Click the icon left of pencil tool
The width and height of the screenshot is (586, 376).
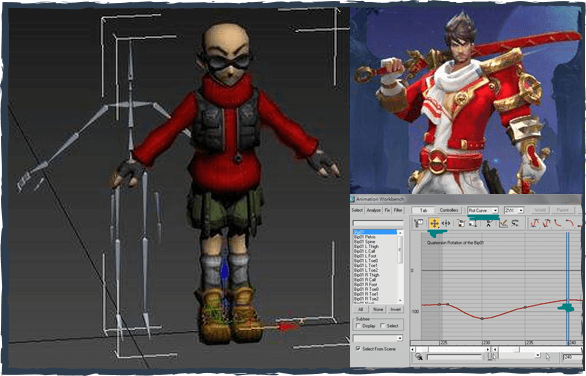[x=488, y=224]
